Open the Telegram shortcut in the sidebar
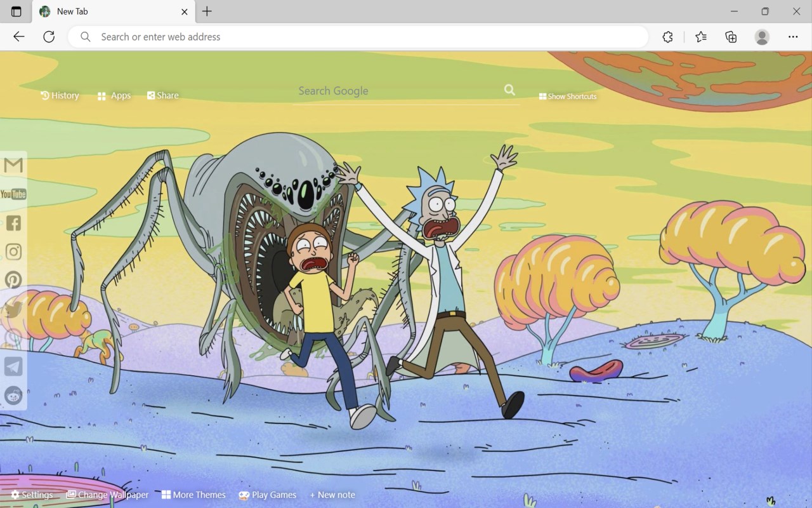This screenshot has height=508, width=812. pyautogui.click(x=13, y=366)
